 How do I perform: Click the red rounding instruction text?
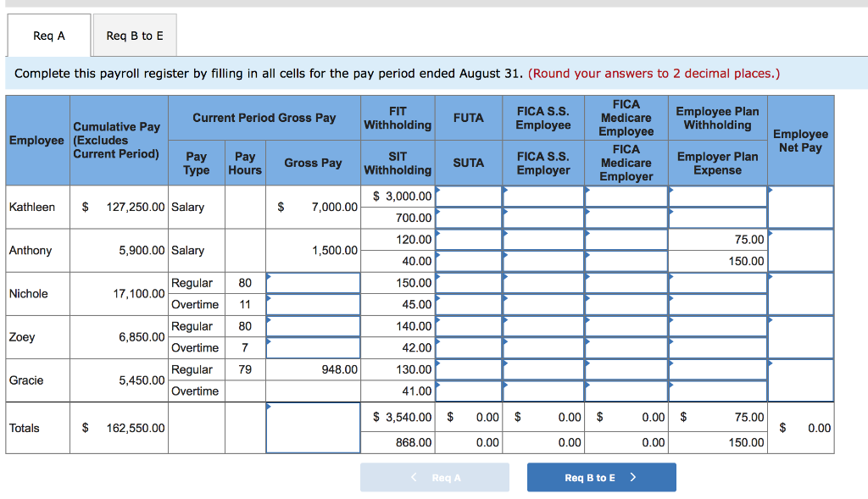pyautogui.click(x=654, y=74)
